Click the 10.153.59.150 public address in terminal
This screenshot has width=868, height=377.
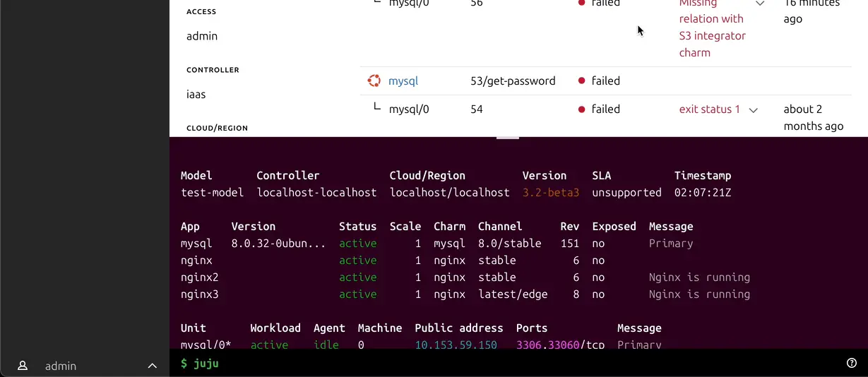pyautogui.click(x=456, y=345)
